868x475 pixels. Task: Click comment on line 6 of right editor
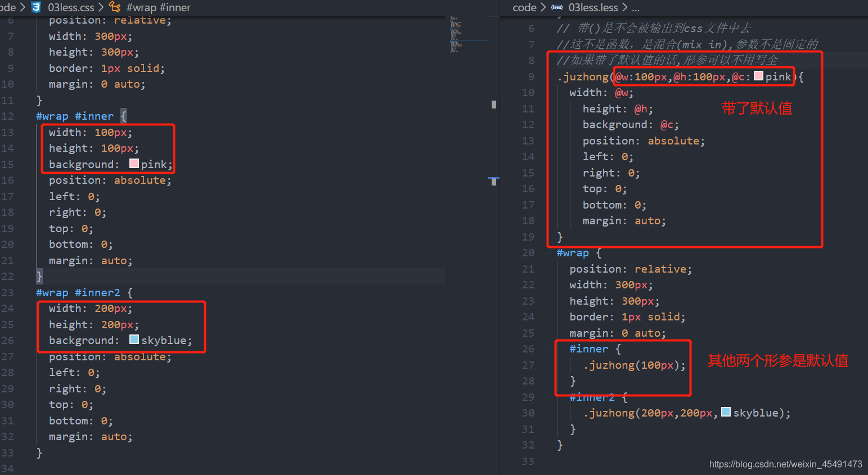(654, 28)
